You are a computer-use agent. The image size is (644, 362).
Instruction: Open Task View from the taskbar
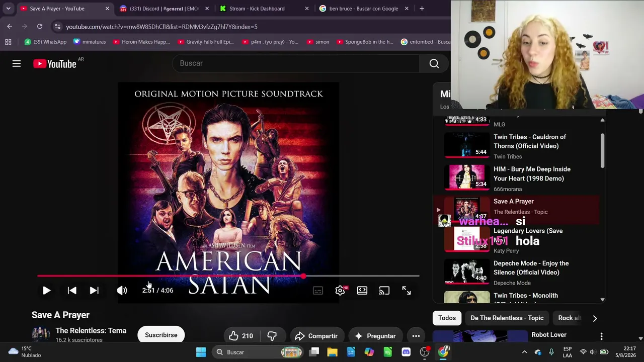pyautogui.click(x=314, y=352)
